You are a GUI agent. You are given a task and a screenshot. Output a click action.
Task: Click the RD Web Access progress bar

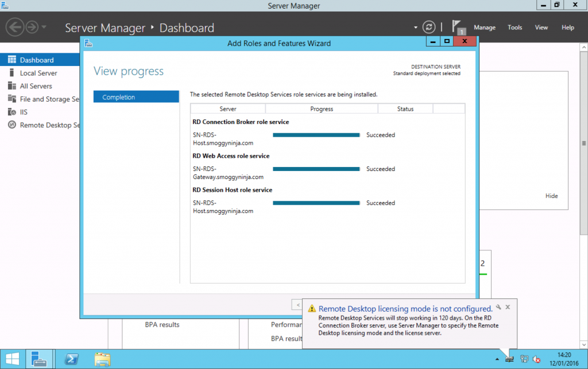click(316, 169)
